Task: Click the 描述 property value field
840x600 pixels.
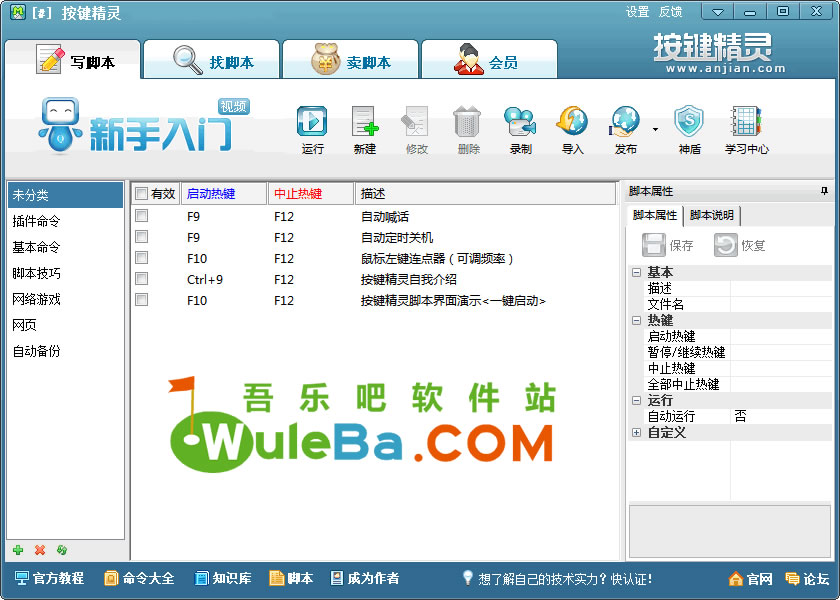Action: [781, 288]
